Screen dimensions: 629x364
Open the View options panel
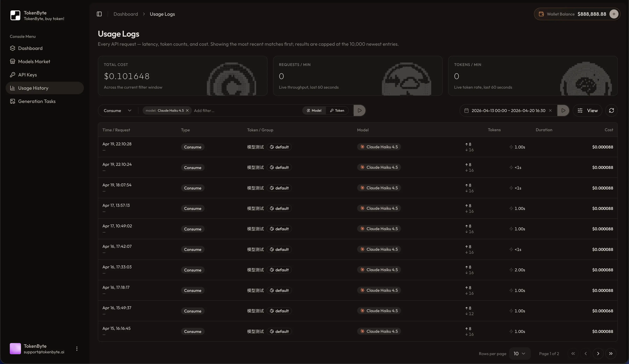coord(588,110)
